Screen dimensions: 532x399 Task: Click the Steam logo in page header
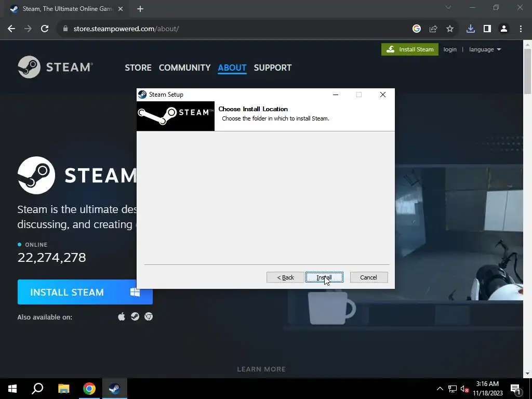tap(55, 67)
